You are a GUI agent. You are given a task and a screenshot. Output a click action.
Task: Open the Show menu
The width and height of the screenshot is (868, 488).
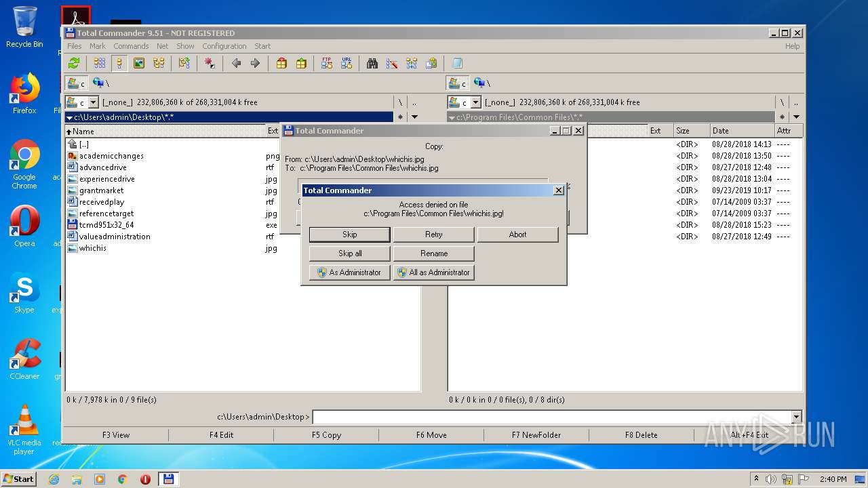click(185, 46)
